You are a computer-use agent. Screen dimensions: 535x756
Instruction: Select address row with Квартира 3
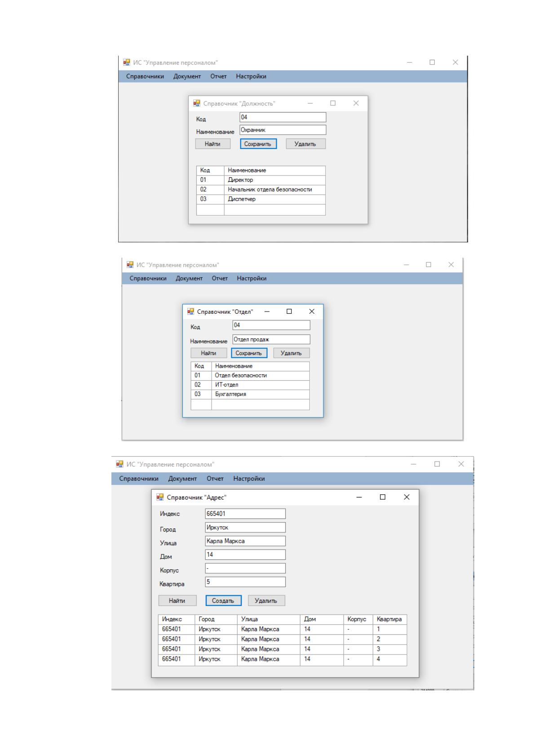tap(283, 649)
